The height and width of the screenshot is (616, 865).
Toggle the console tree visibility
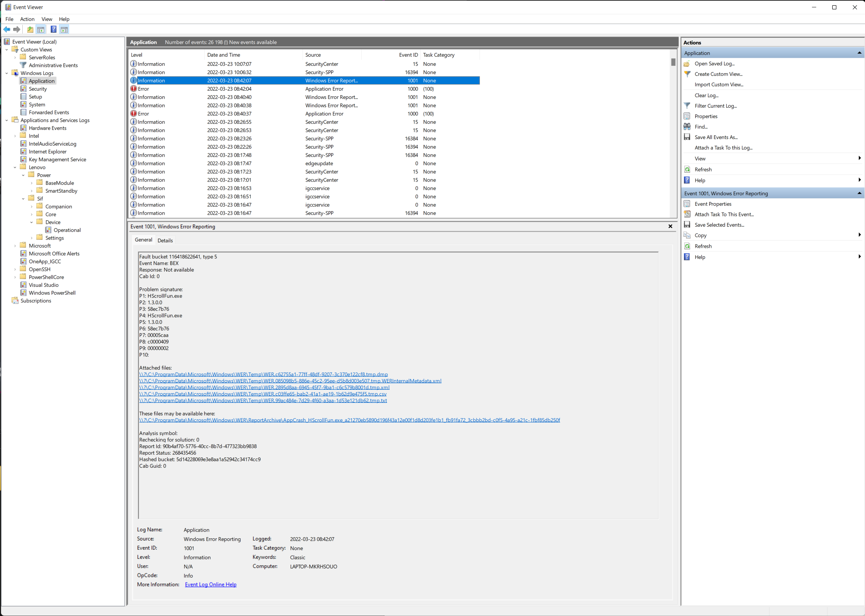[40, 29]
